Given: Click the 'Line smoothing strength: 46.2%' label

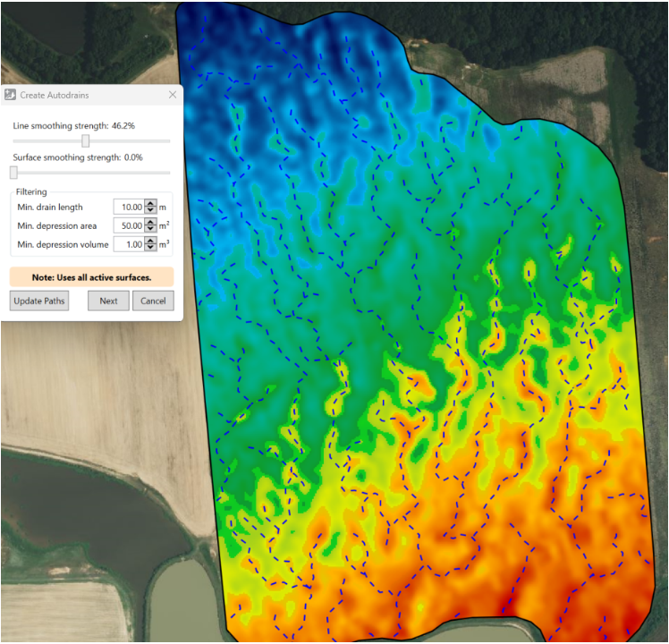Looking at the screenshot, I should pos(74,126).
